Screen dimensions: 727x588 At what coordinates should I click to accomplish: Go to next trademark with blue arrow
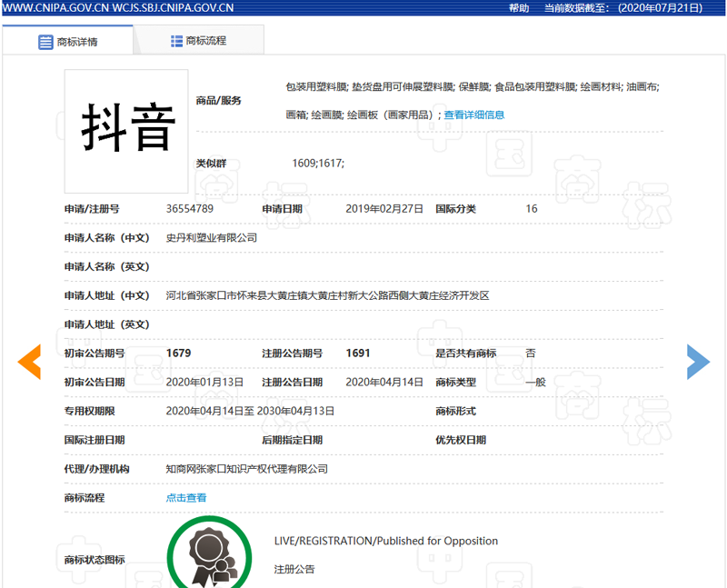pos(698,362)
